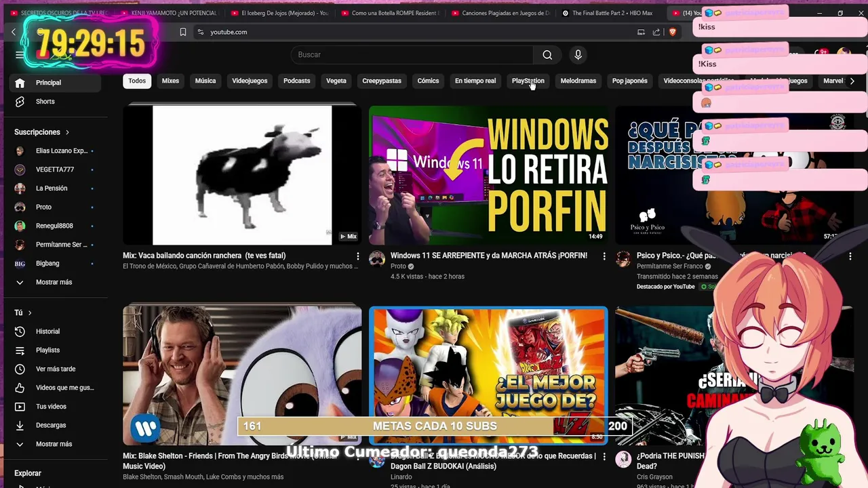Image resolution: width=868 pixels, height=488 pixels.
Task: Switch to Como una Botella ROMPE Resident tab
Action: (x=391, y=13)
